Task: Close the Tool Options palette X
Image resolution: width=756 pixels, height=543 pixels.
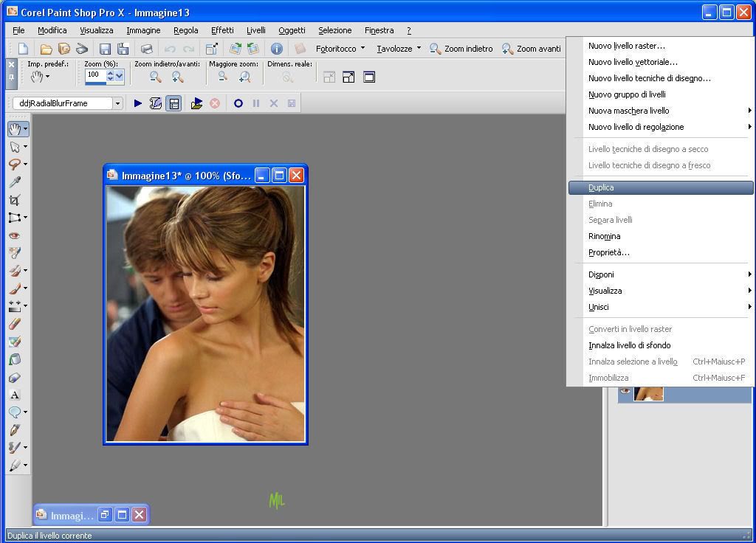Action: 12,64
